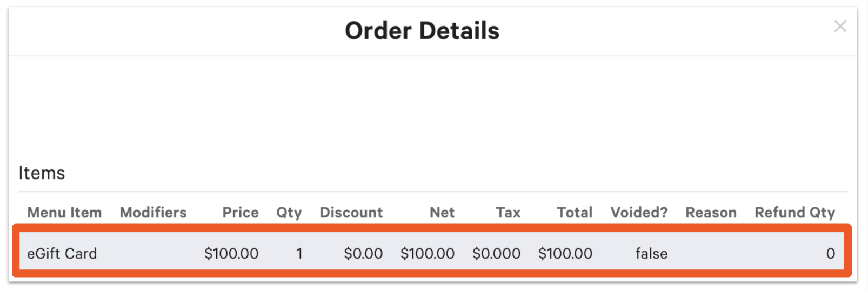Viewport: 868px width, 290px height.
Task: Click the Net column header
Action: [442, 213]
